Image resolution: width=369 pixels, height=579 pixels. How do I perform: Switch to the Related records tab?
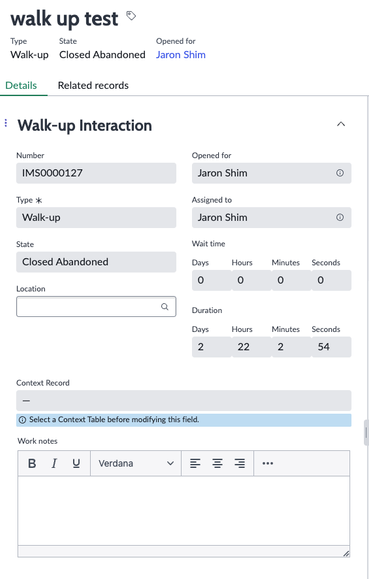click(x=93, y=85)
